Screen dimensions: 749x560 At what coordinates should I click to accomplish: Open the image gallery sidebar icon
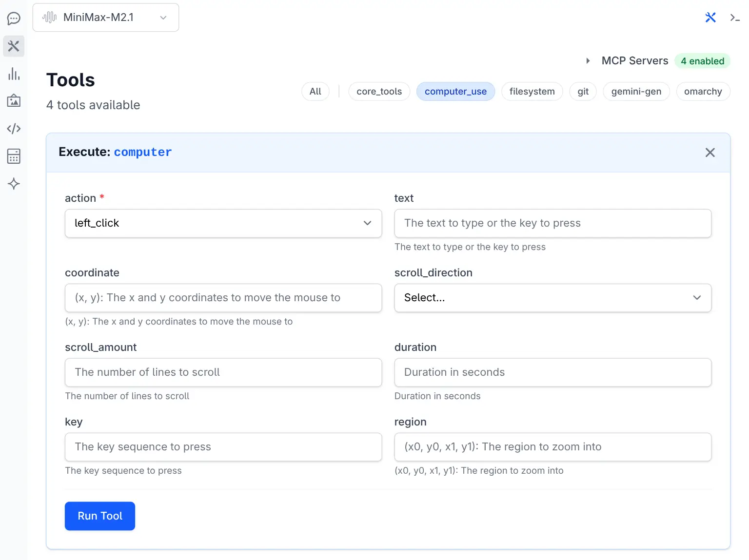(x=14, y=101)
